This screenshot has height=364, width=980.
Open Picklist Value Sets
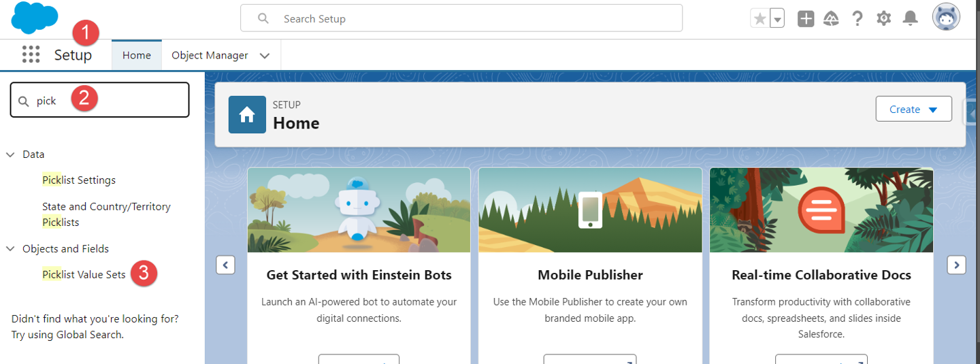pyautogui.click(x=84, y=275)
